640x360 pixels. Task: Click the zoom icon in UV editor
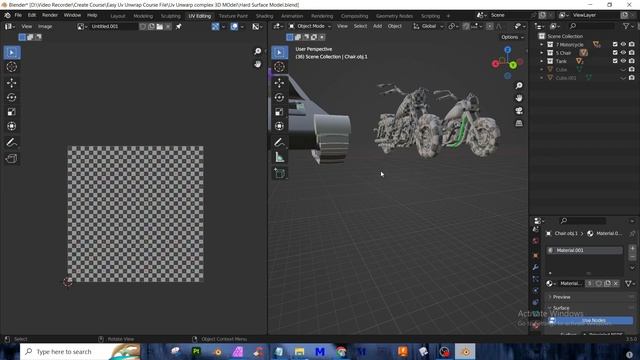pyautogui.click(x=258, y=51)
